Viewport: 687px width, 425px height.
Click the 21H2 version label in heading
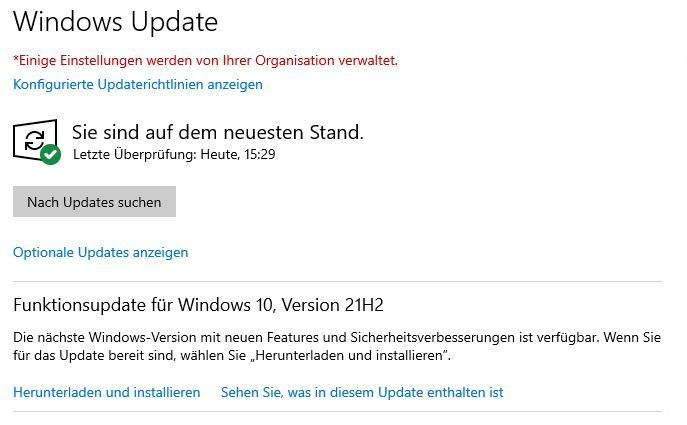click(x=364, y=305)
